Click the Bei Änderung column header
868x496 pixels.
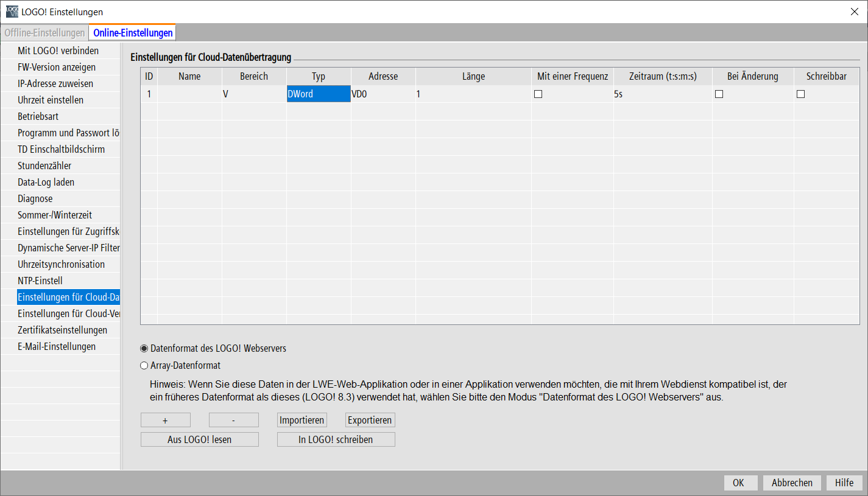[753, 76]
